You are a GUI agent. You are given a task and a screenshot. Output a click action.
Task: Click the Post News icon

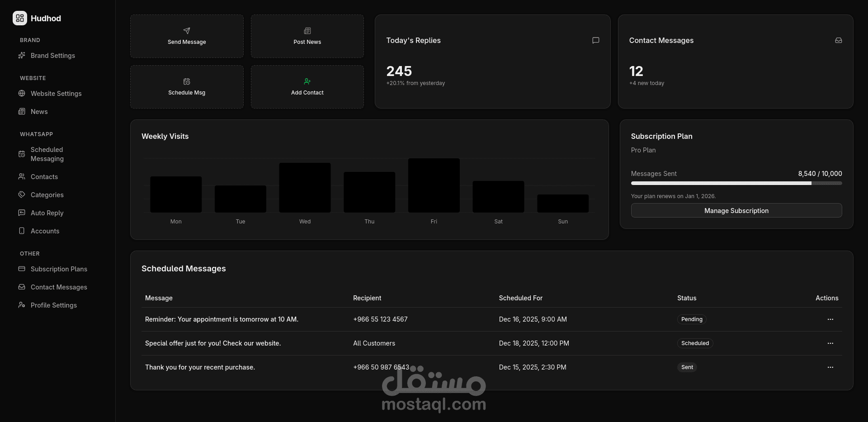click(x=307, y=31)
